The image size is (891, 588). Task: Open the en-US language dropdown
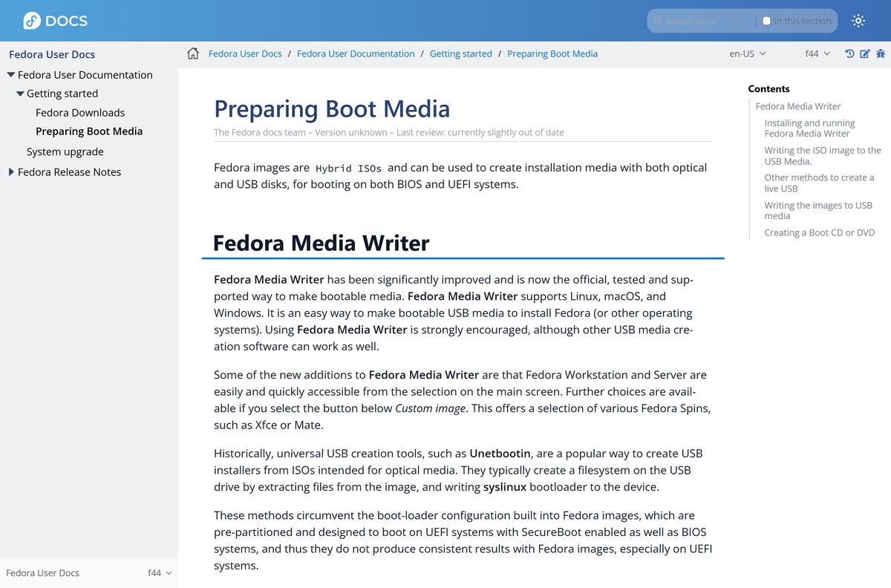click(x=748, y=53)
